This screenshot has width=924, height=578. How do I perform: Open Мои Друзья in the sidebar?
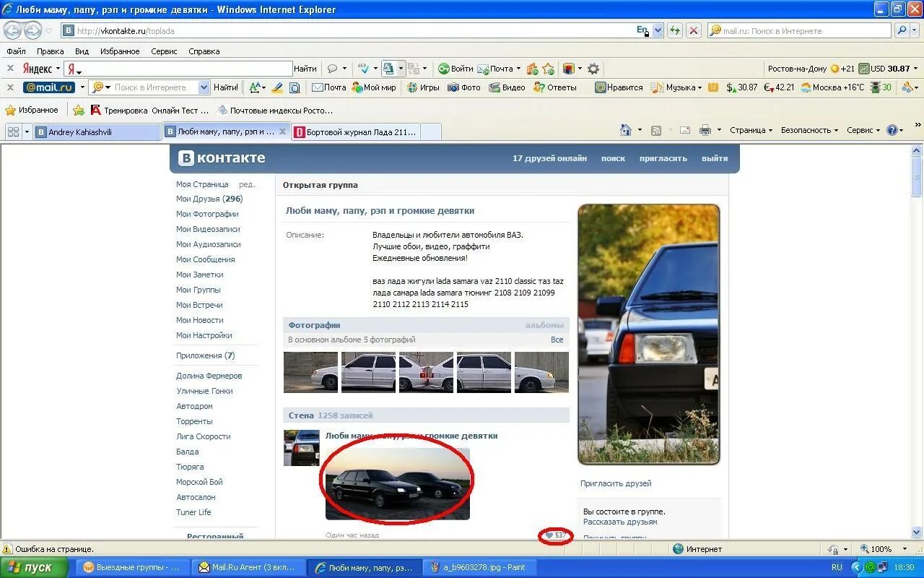[209, 199]
